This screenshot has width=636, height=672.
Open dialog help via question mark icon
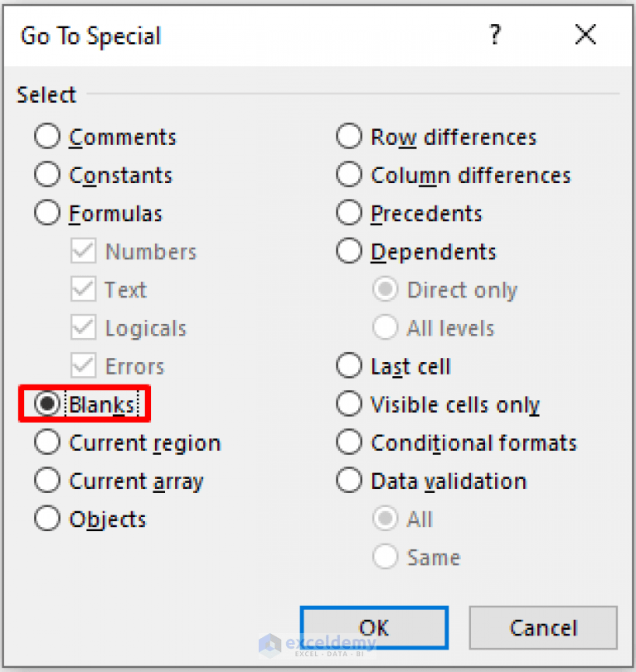(x=495, y=35)
